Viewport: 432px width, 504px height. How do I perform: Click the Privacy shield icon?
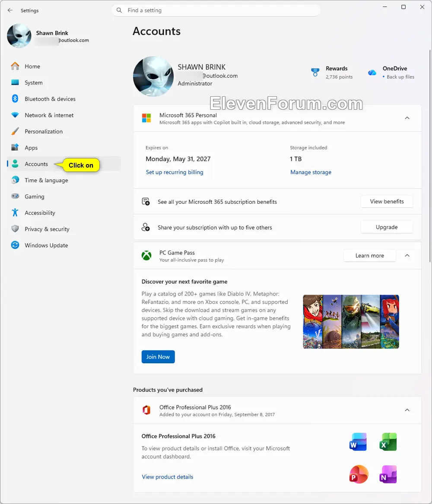[15, 229]
